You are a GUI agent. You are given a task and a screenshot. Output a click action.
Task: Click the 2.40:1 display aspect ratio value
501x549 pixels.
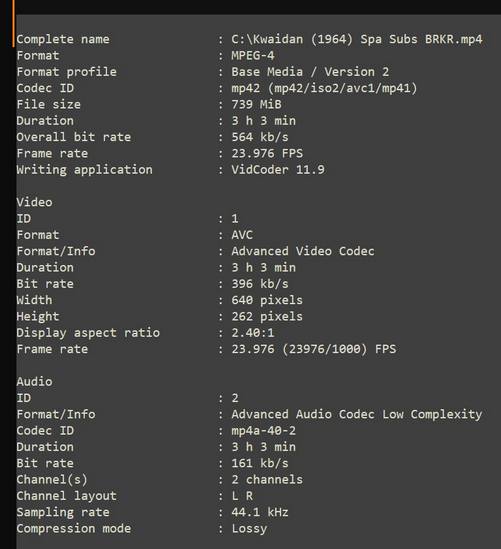253,333
